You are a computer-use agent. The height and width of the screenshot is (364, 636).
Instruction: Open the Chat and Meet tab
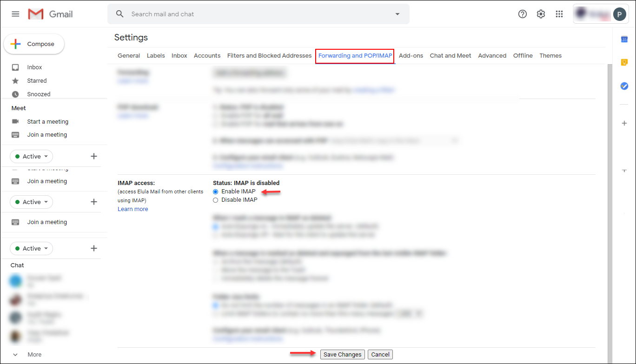[450, 56]
